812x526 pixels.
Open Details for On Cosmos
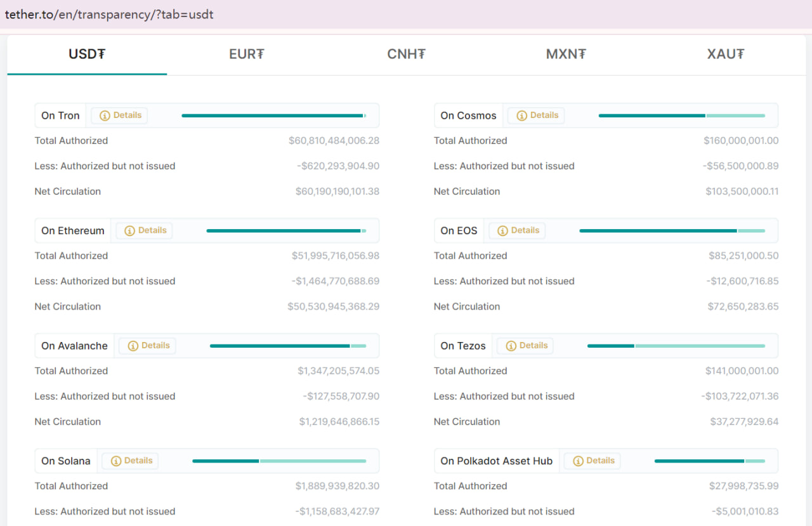pyautogui.click(x=536, y=115)
